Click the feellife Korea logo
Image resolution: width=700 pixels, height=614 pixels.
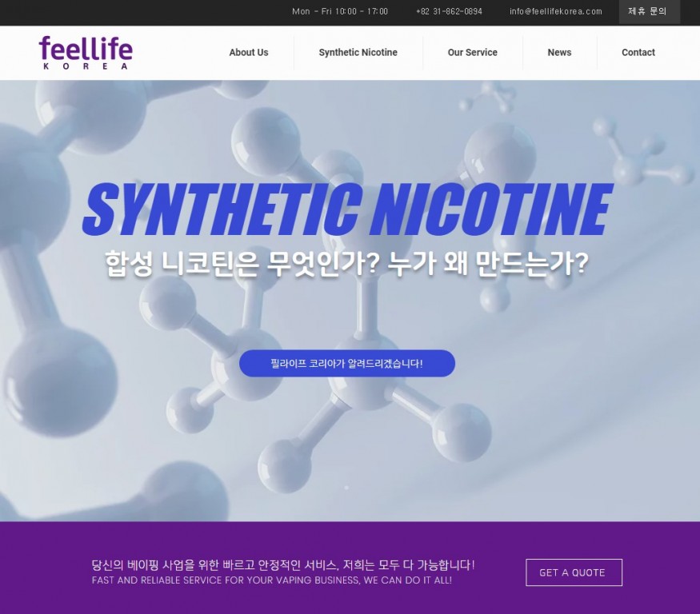tap(86, 50)
